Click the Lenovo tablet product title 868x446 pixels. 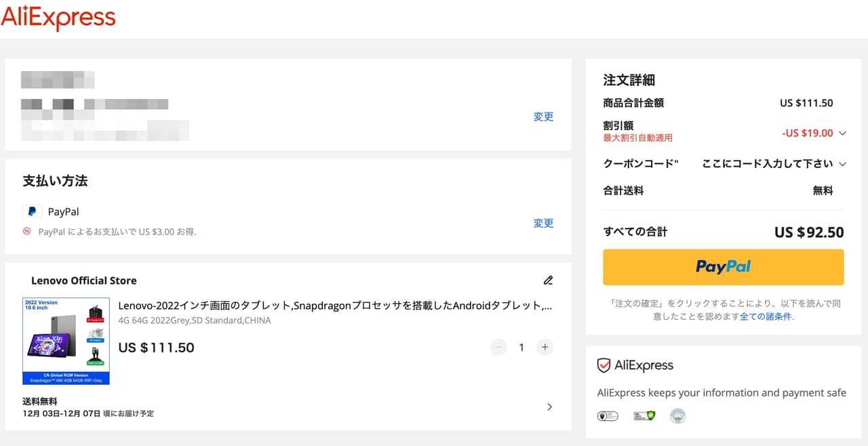tap(335, 306)
